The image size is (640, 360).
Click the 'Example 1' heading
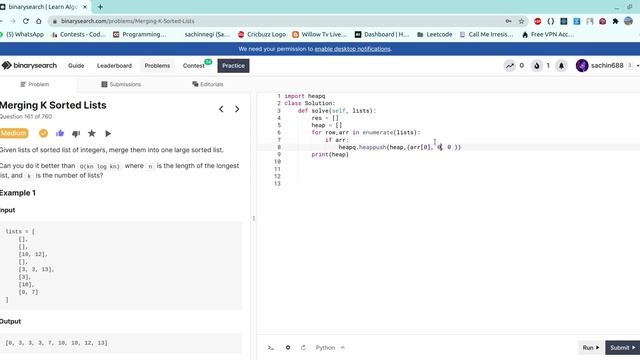click(x=18, y=193)
